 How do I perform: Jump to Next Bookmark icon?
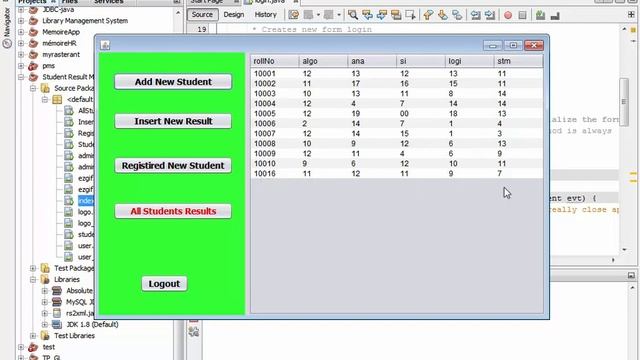pyautogui.click(x=442, y=15)
